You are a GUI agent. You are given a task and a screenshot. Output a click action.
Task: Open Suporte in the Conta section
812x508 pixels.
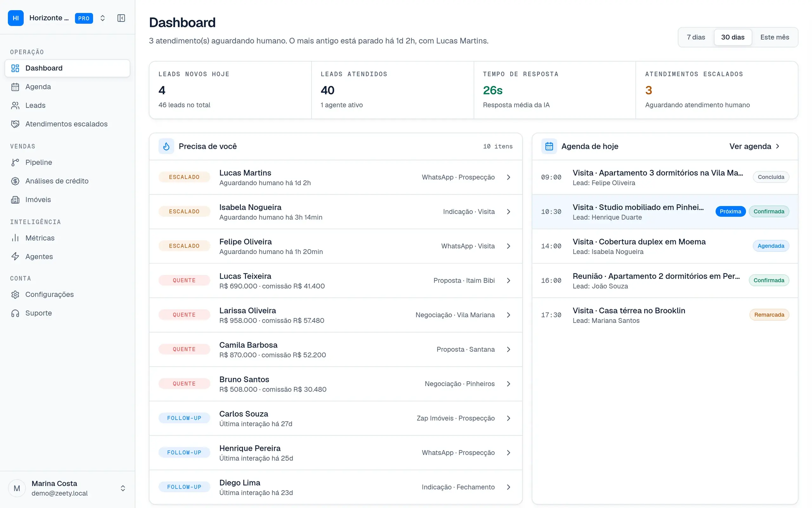pyautogui.click(x=67, y=313)
